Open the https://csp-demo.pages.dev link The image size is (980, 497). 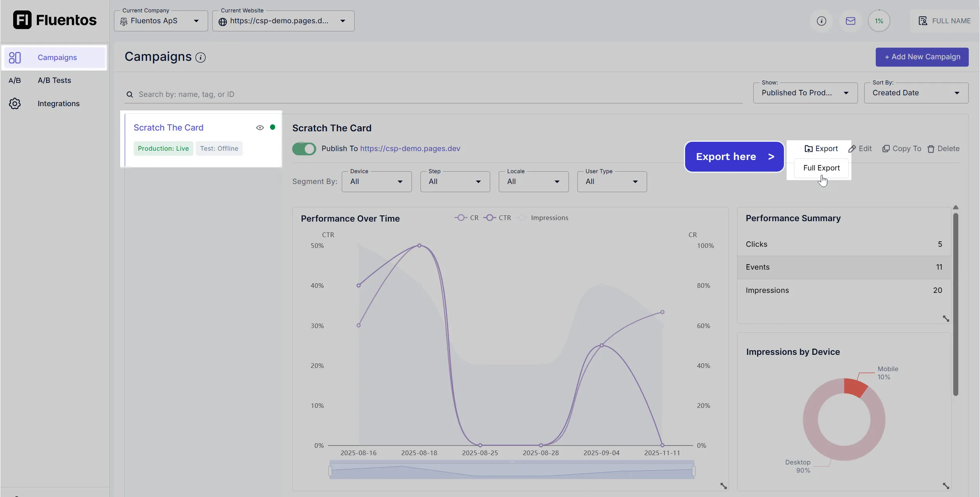click(410, 148)
